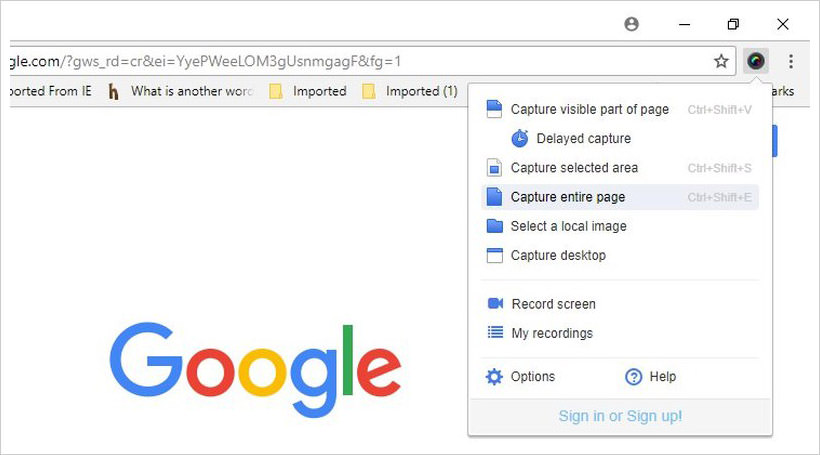Click the Capture desktop window icon
This screenshot has width=820, height=455.
pyautogui.click(x=494, y=255)
